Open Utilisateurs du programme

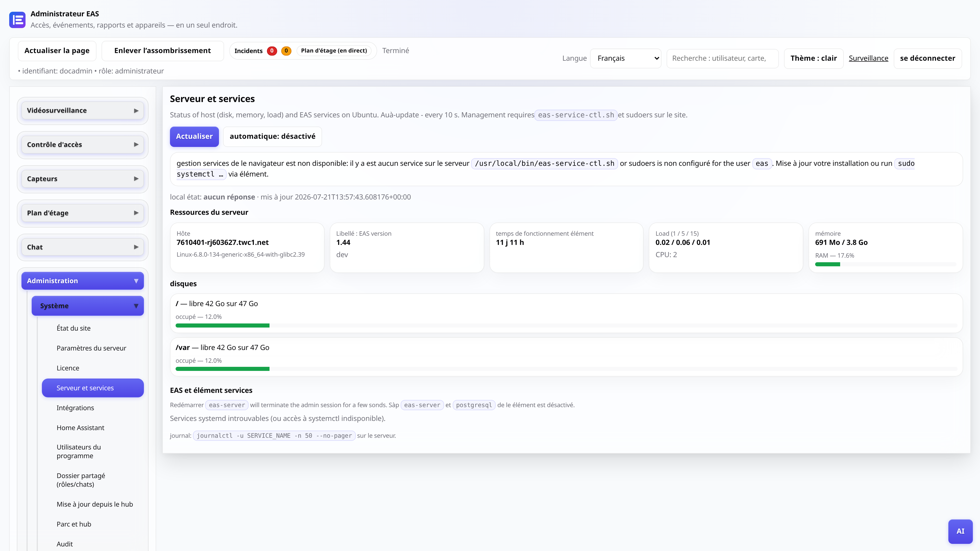point(93,451)
